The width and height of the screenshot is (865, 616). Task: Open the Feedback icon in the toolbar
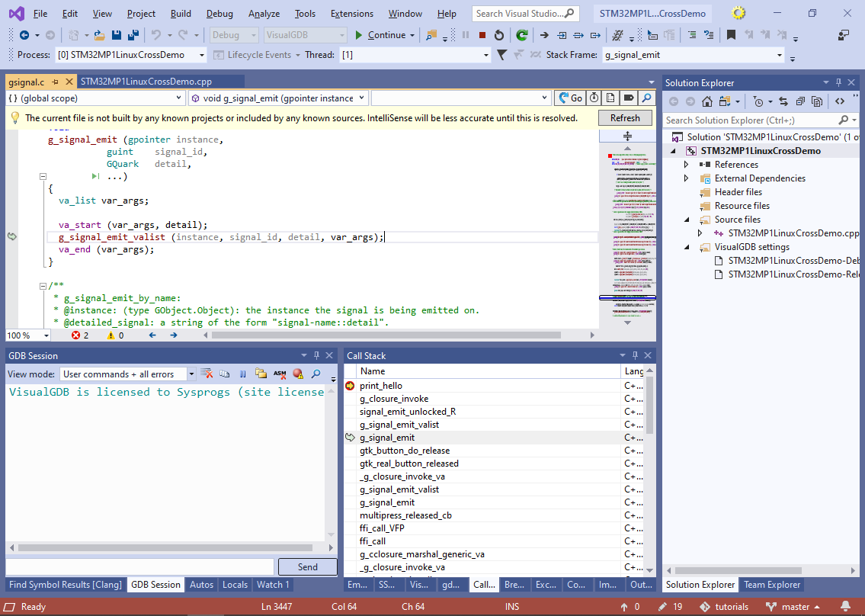(x=844, y=35)
